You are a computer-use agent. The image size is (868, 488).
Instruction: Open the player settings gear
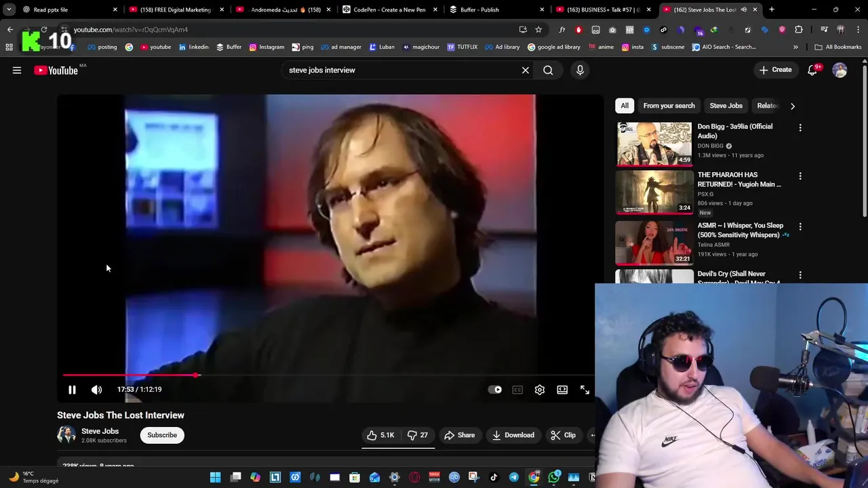tap(540, 390)
